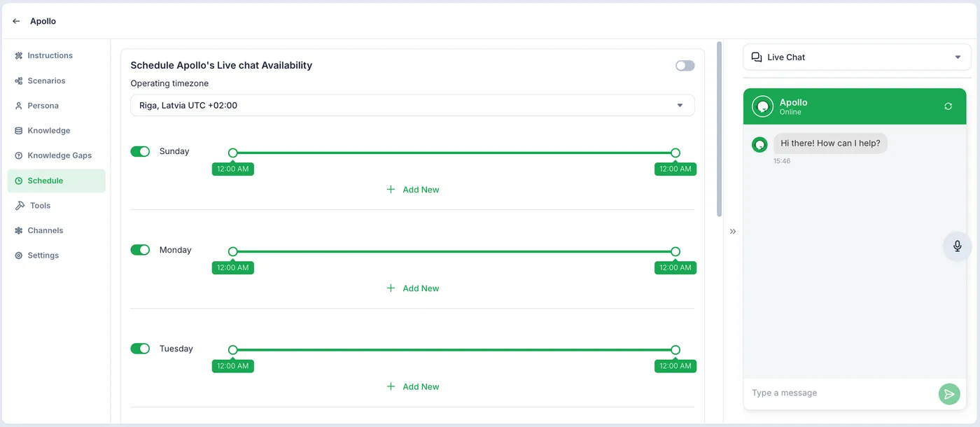Open the Persona section

coord(57,106)
